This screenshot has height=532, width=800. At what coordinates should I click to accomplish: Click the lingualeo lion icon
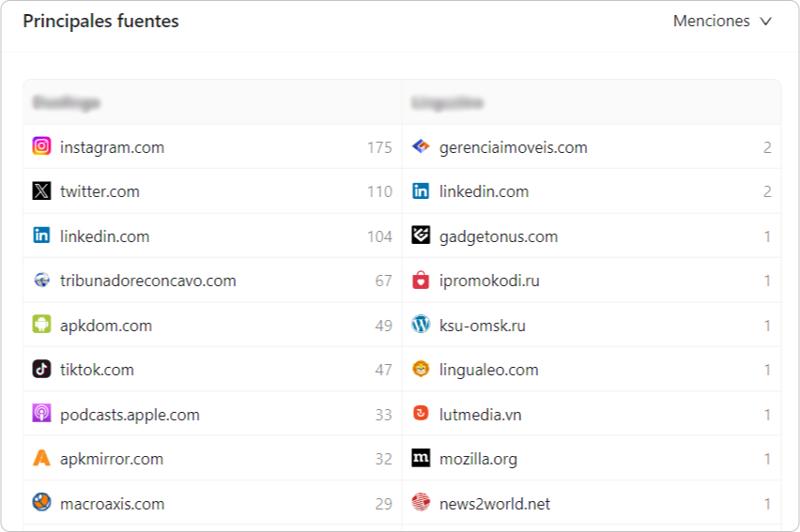421,369
